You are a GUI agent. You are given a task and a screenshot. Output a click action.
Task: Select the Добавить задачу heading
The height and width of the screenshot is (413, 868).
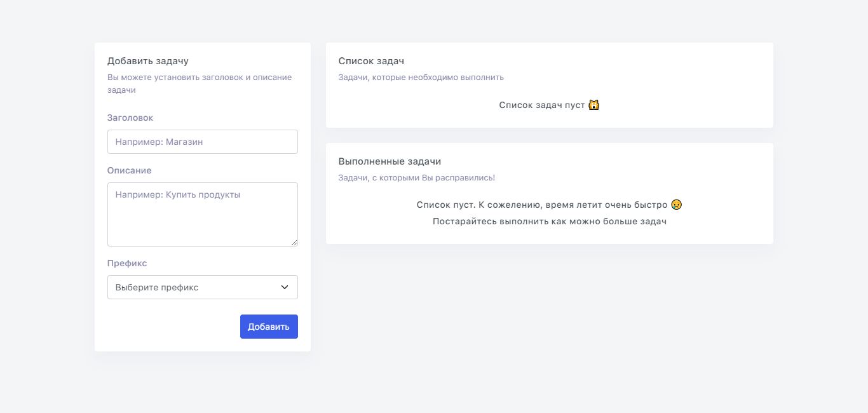click(x=148, y=61)
